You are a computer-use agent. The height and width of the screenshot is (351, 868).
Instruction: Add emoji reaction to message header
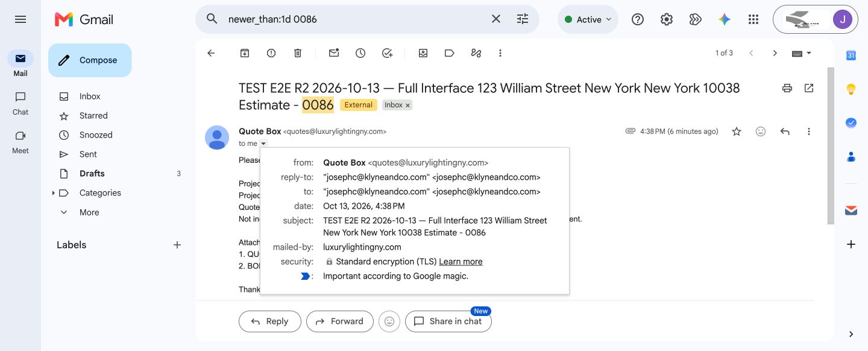point(761,131)
